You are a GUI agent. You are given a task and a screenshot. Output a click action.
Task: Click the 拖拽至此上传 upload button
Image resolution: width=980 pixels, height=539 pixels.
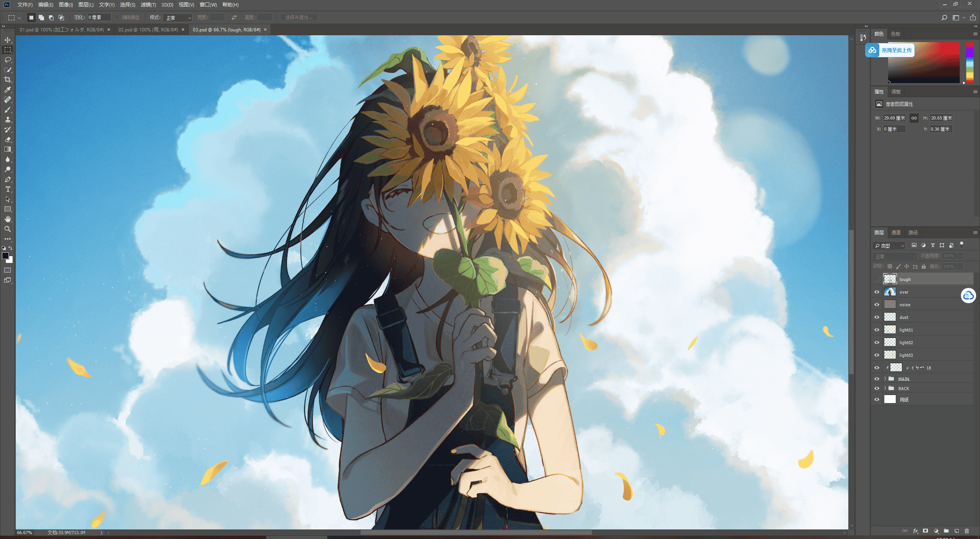pos(890,50)
